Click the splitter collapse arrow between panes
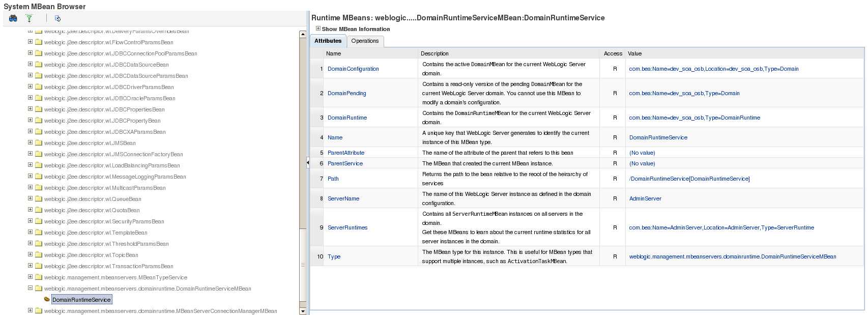Image resolution: width=868 pixels, height=315 pixels. (x=308, y=163)
